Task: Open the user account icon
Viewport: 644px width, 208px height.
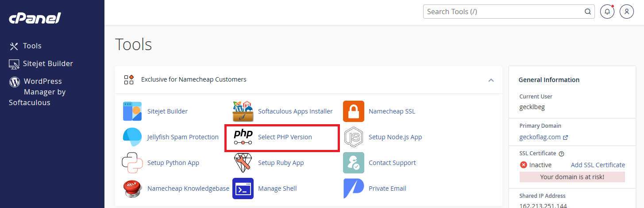Action: pyautogui.click(x=627, y=12)
